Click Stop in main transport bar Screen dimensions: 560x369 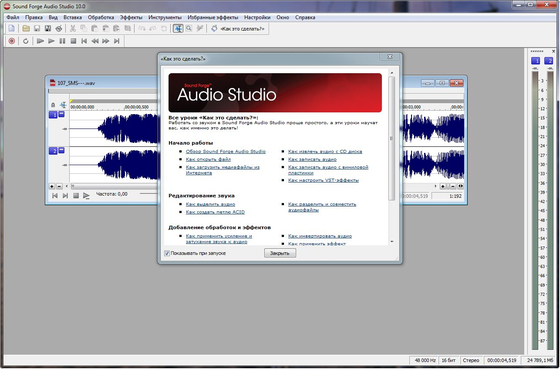coord(73,41)
